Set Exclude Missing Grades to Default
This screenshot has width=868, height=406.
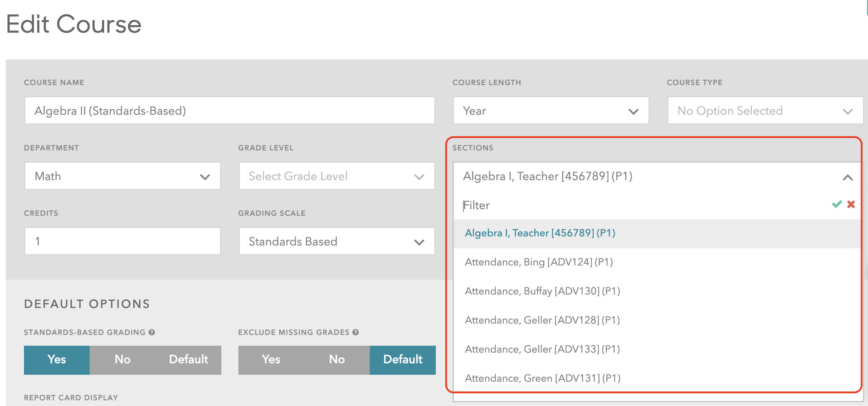(x=403, y=360)
